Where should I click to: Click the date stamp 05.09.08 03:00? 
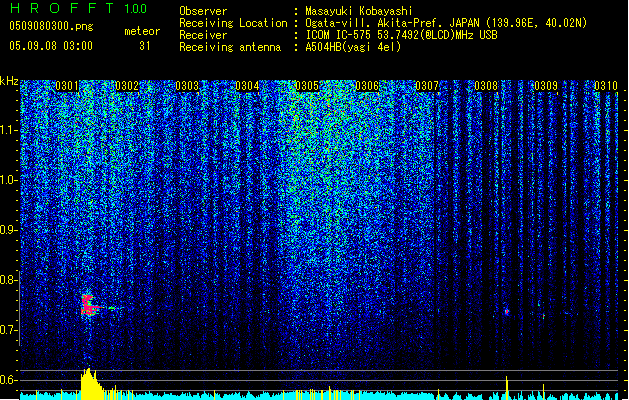pyautogui.click(x=51, y=46)
